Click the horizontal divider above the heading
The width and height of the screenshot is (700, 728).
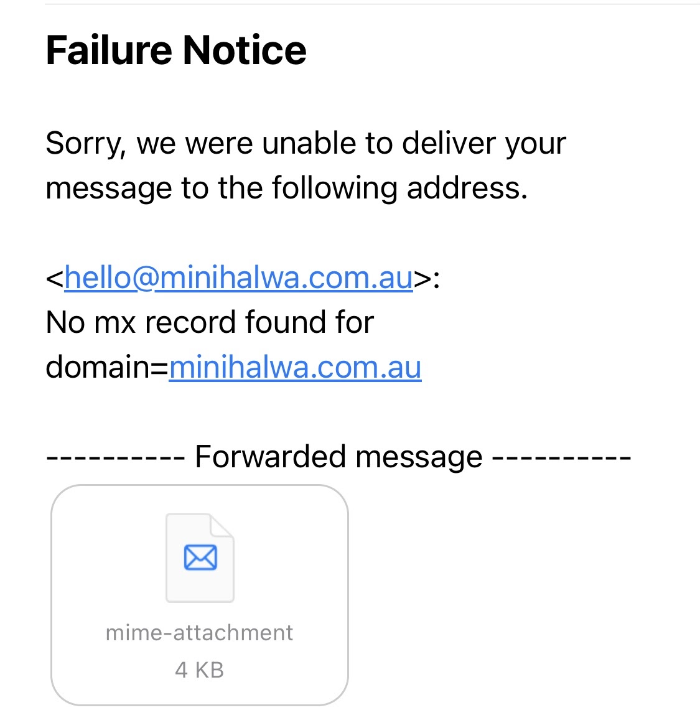[x=372, y=4]
